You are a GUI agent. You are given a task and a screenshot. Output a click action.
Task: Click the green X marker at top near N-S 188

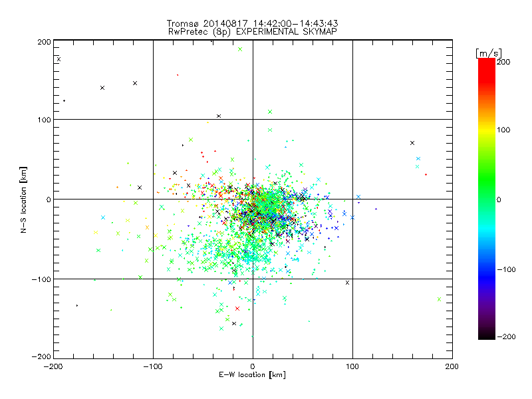pyautogui.click(x=240, y=49)
